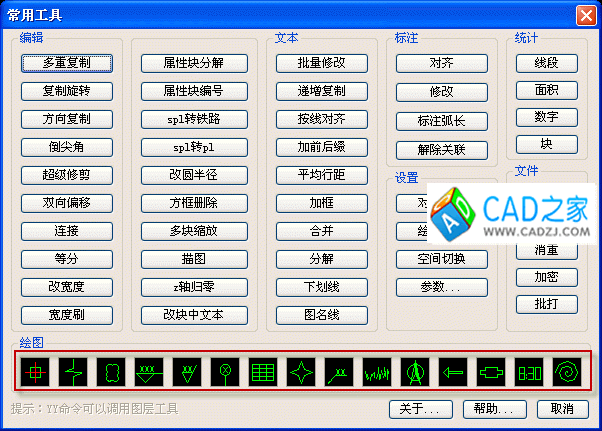
Task: Select the green table grid icon
Action: tap(263, 373)
